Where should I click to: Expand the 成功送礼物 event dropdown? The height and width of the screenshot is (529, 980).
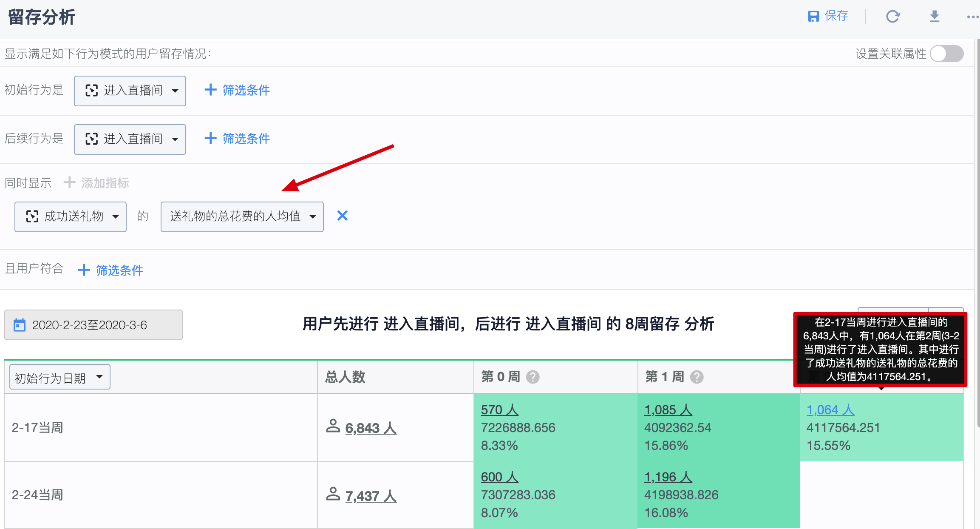[71, 216]
